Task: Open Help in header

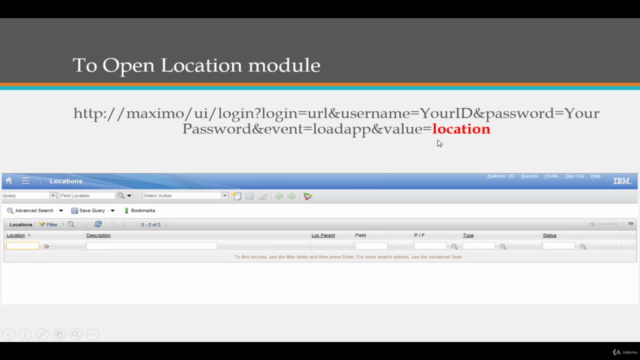Action: click(x=596, y=176)
